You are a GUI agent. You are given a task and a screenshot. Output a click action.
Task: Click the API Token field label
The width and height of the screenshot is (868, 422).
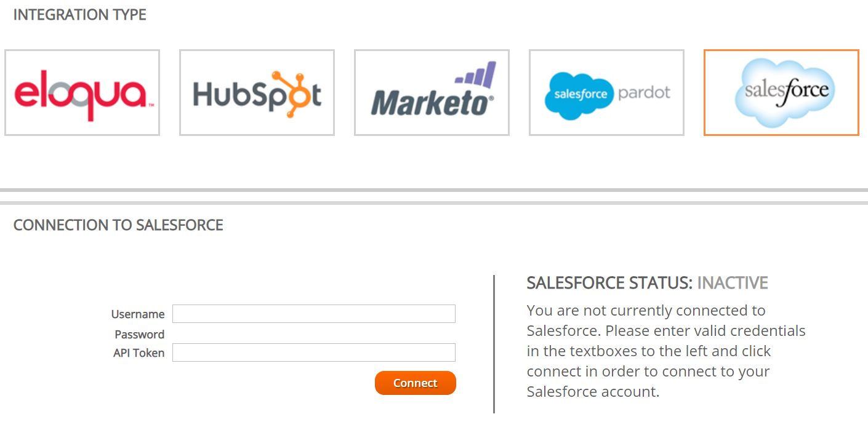click(x=139, y=352)
